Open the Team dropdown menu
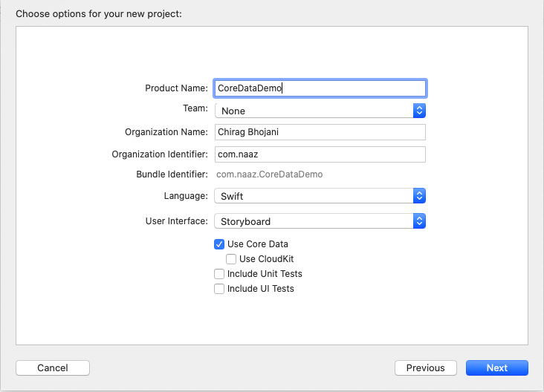Screen dimensions: 544x392 click(x=320, y=111)
